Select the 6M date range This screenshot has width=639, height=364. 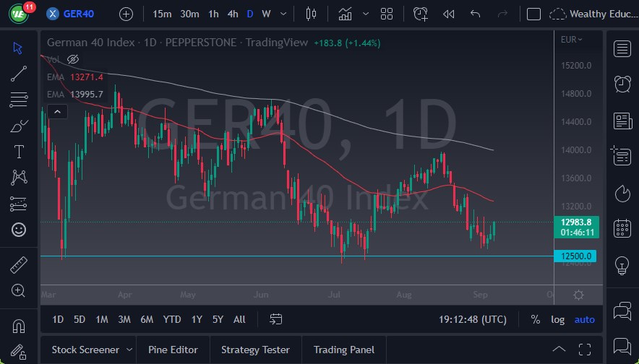pyautogui.click(x=147, y=319)
